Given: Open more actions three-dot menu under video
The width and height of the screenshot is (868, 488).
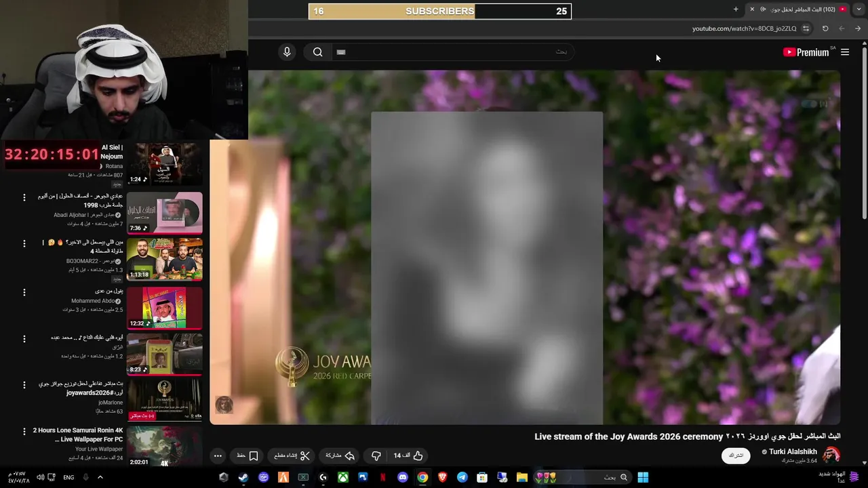Looking at the screenshot, I should tap(218, 455).
